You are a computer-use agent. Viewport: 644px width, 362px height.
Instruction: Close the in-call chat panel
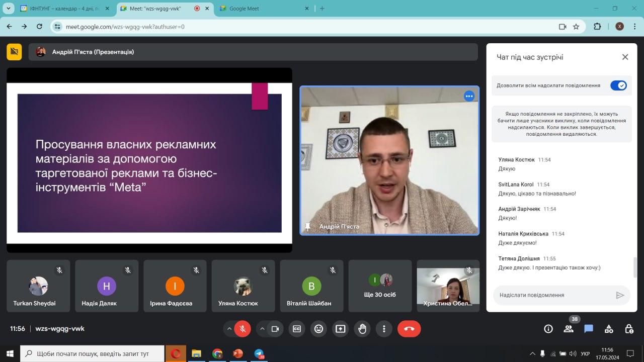625,57
